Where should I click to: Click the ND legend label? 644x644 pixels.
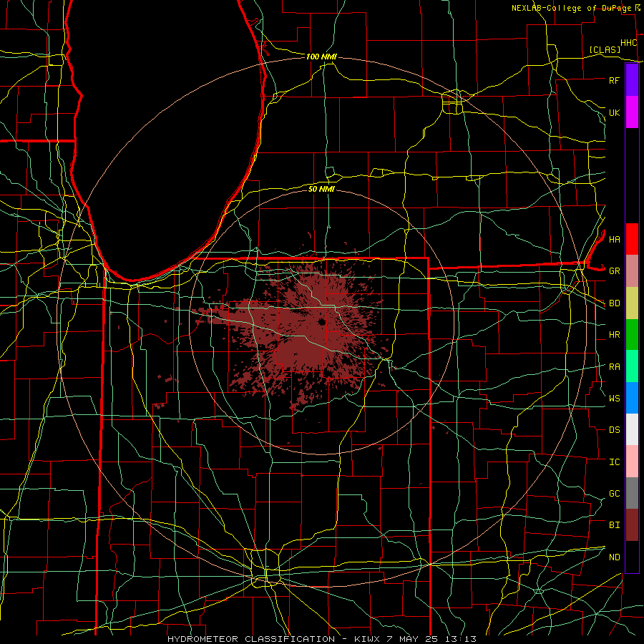pos(614,557)
